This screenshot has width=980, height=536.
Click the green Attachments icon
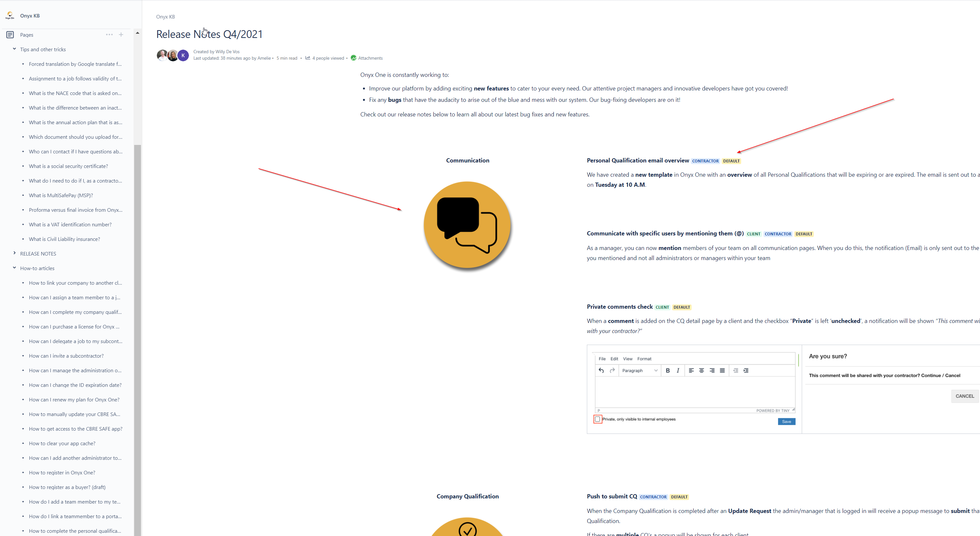tap(354, 58)
